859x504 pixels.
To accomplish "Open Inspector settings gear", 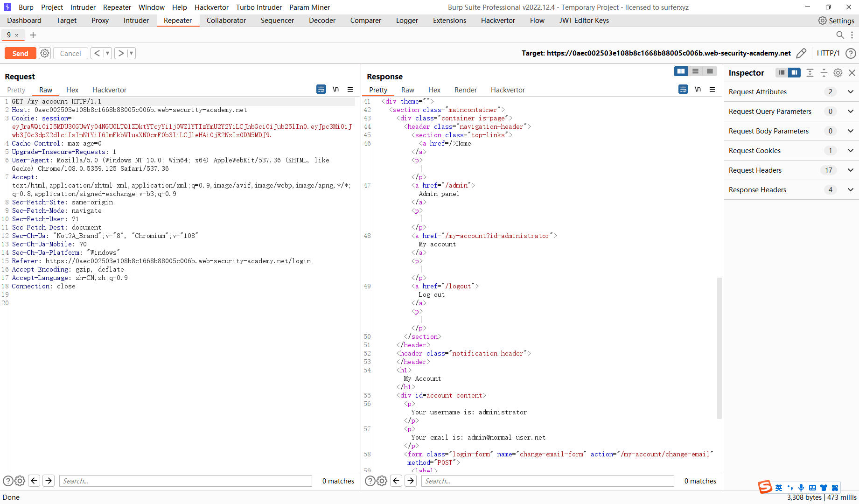I will pos(838,73).
